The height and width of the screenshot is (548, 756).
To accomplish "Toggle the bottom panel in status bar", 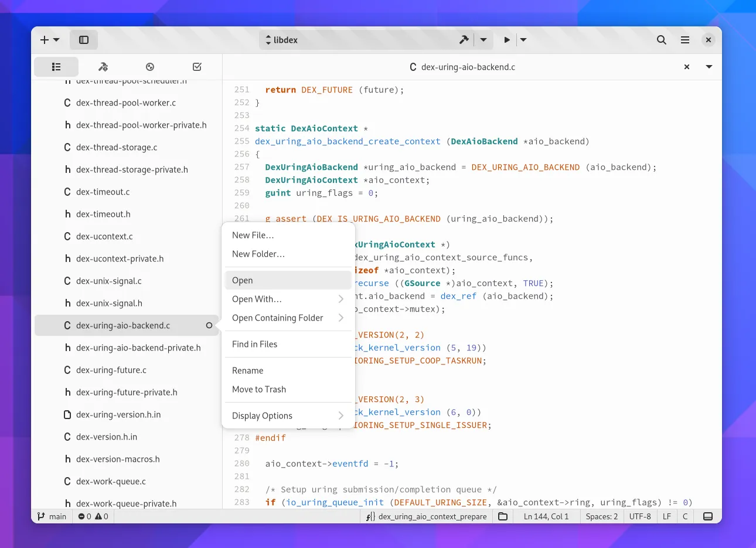I will 707,516.
